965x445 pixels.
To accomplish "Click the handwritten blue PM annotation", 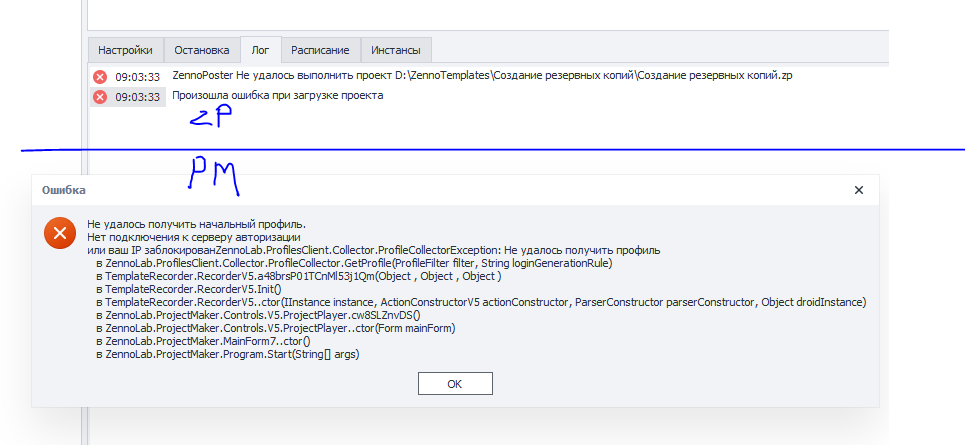I will 213,175.
